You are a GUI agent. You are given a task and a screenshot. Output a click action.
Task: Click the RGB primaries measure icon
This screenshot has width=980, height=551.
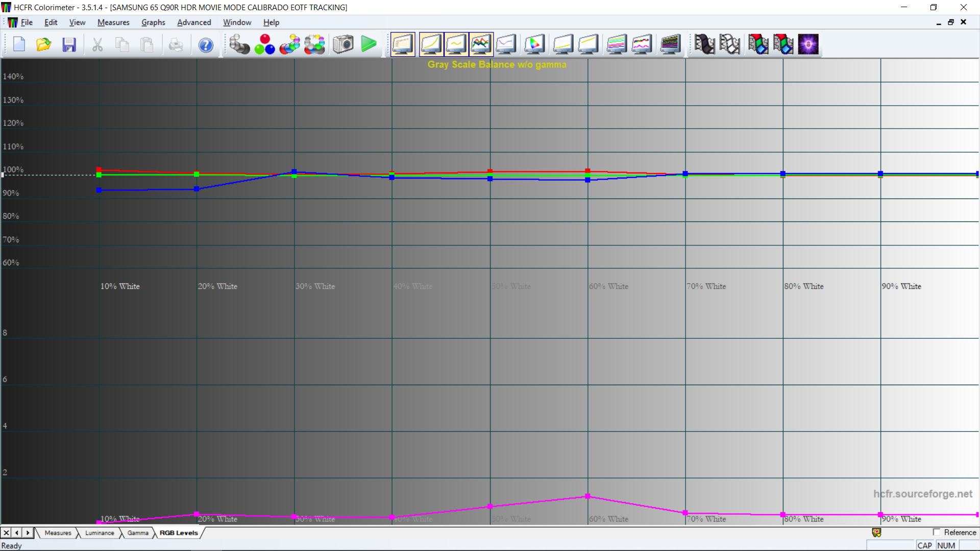click(x=264, y=44)
